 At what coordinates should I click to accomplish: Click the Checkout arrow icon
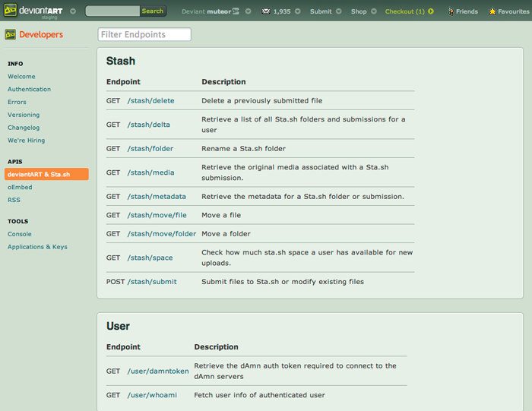[x=431, y=11]
